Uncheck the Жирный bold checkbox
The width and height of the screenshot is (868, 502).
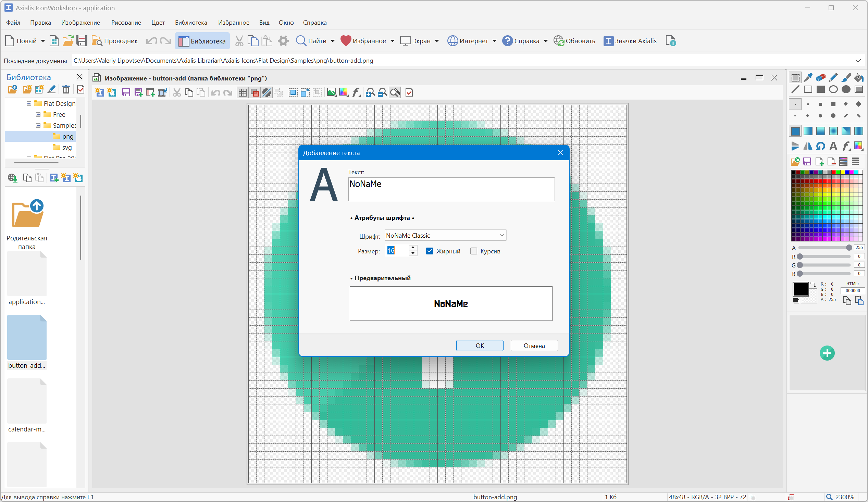coord(429,251)
